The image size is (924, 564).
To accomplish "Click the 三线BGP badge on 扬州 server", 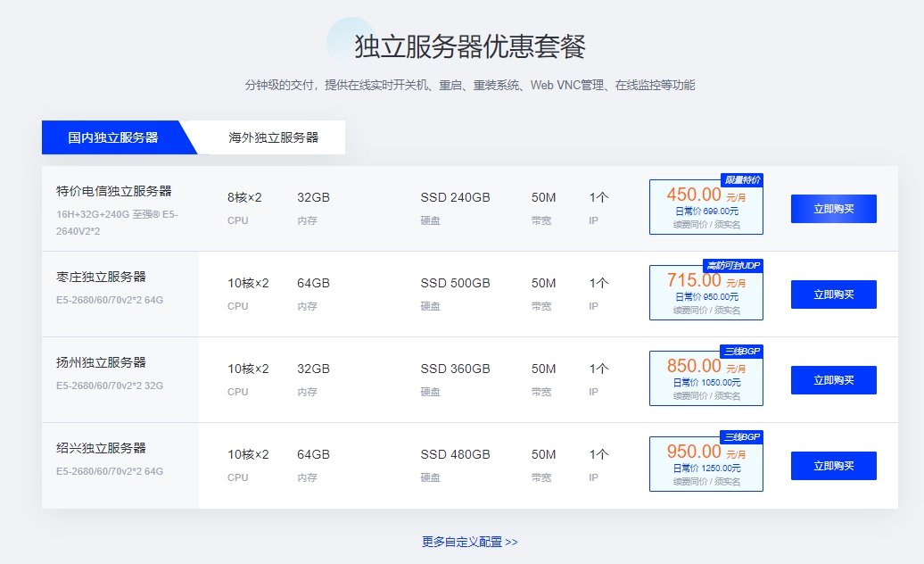I will tap(741, 352).
